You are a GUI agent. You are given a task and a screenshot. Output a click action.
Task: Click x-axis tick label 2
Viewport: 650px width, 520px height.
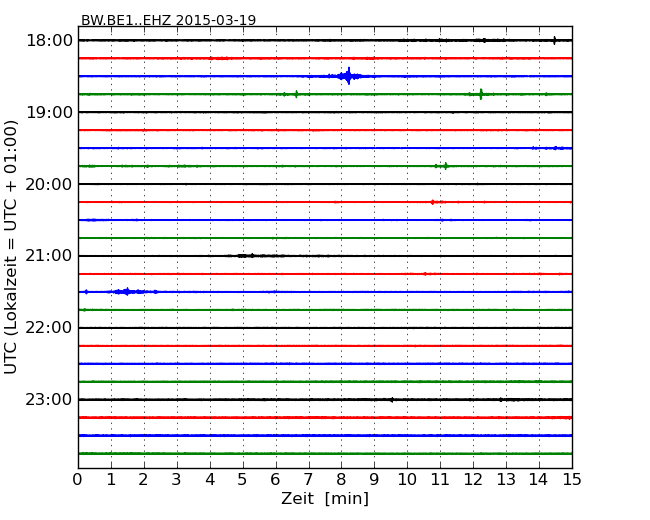pyautogui.click(x=143, y=480)
